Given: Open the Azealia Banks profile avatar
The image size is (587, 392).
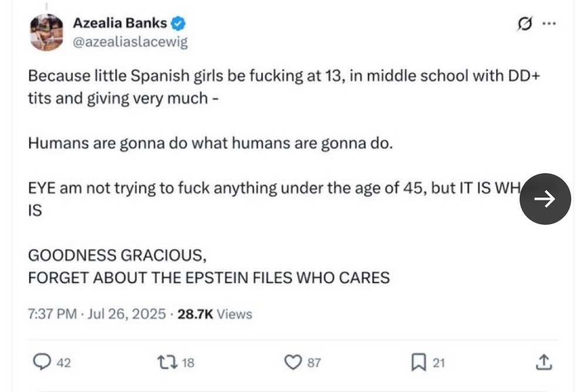Looking at the screenshot, I should pyautogui.click(x=46, y=32).
